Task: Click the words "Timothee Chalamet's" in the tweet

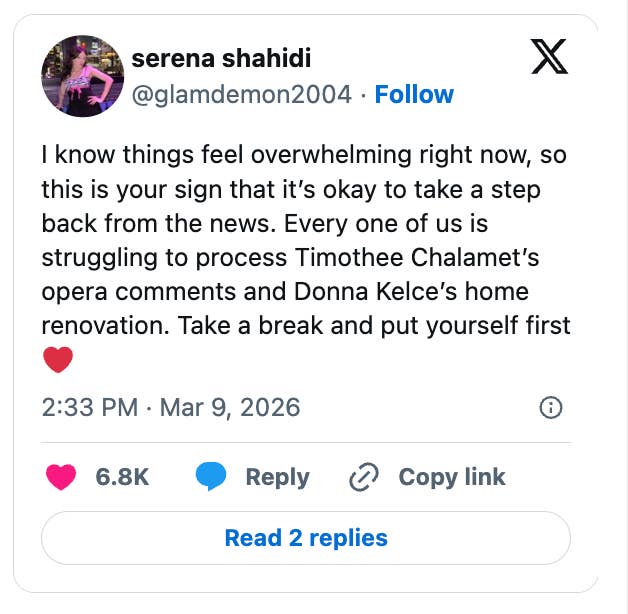Action: tap(417, 257)
